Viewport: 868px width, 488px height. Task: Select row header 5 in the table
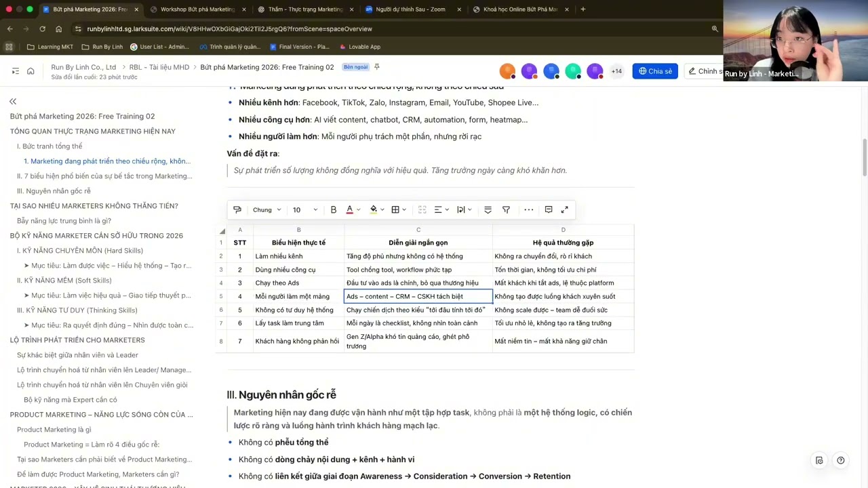[x=220, y=296]
